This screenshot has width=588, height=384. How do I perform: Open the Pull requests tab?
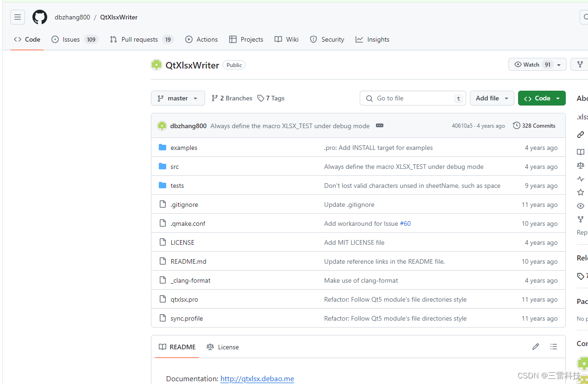142,39
